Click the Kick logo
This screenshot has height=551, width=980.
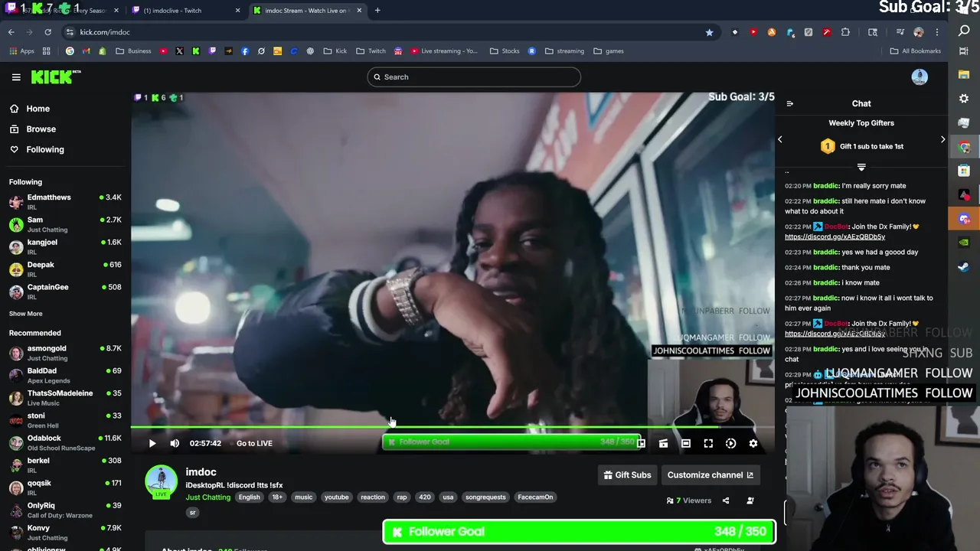(56, 77)
